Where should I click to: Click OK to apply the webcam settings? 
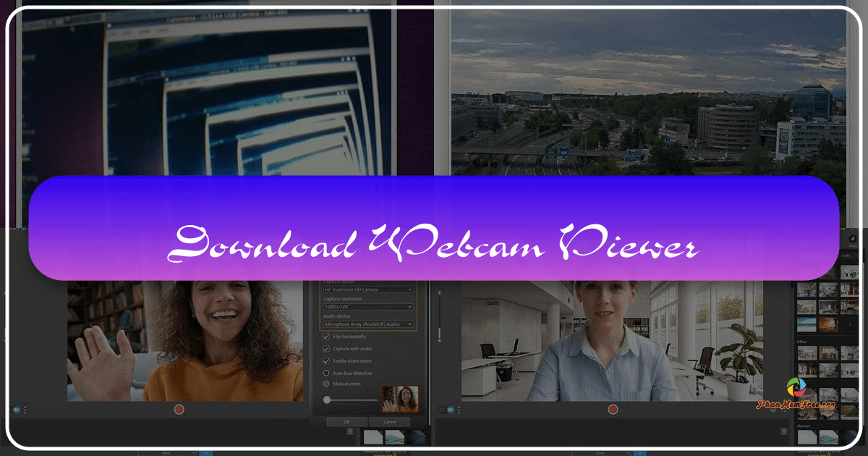point(347,422)
